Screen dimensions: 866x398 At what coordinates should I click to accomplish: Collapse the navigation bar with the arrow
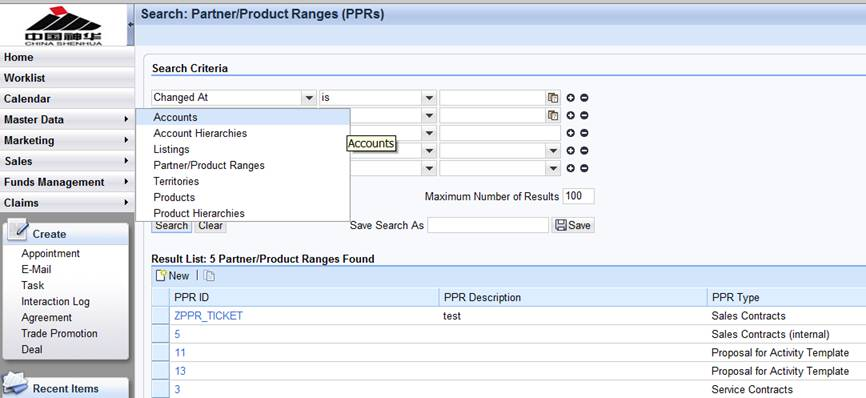pos(131,24)
